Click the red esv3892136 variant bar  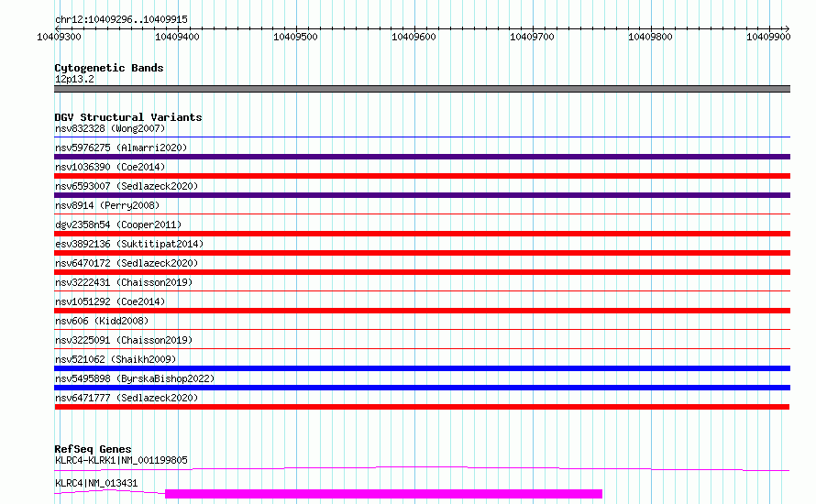coord(422,253)
